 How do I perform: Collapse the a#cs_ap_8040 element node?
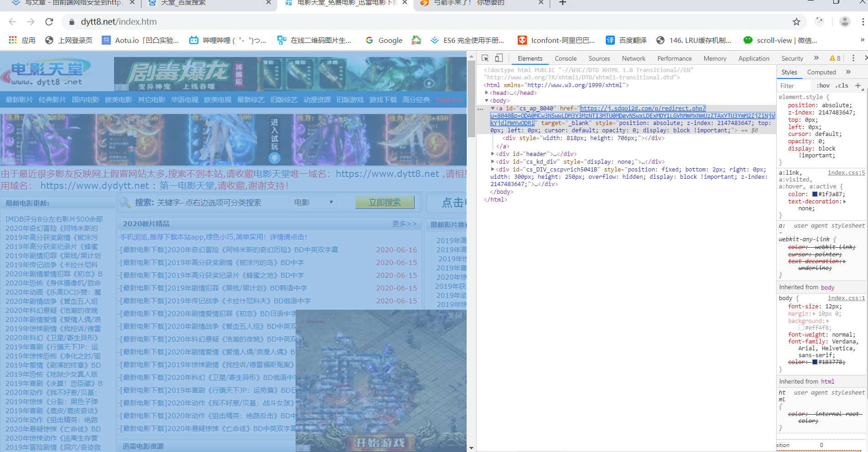493,108
